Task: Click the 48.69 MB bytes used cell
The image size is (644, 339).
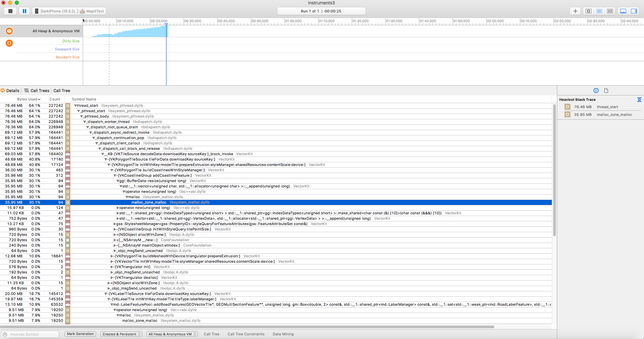Action: click(14, 159)
